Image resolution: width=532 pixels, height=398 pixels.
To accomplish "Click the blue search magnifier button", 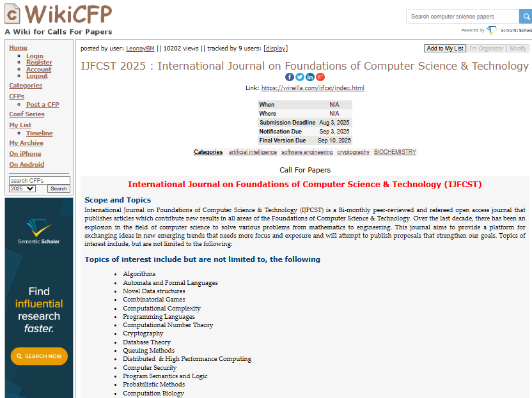I will pyautogui.click(x=526, y=16).
